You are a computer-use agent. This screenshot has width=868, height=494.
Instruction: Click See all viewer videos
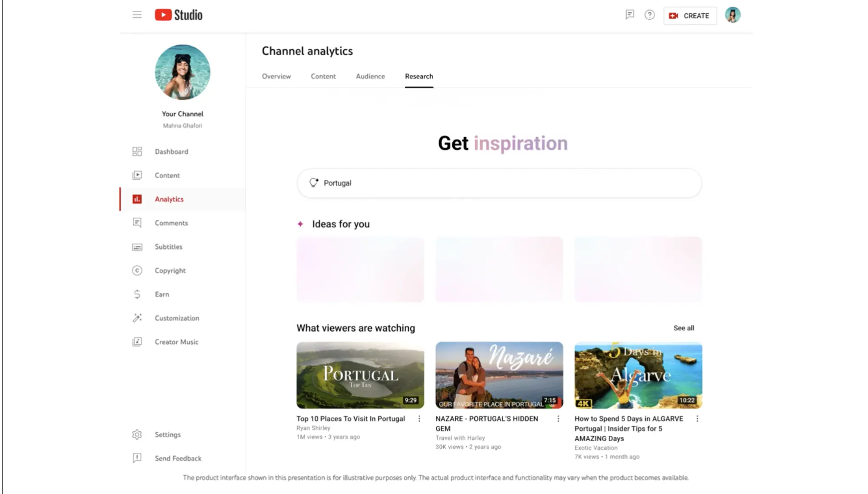684,328
